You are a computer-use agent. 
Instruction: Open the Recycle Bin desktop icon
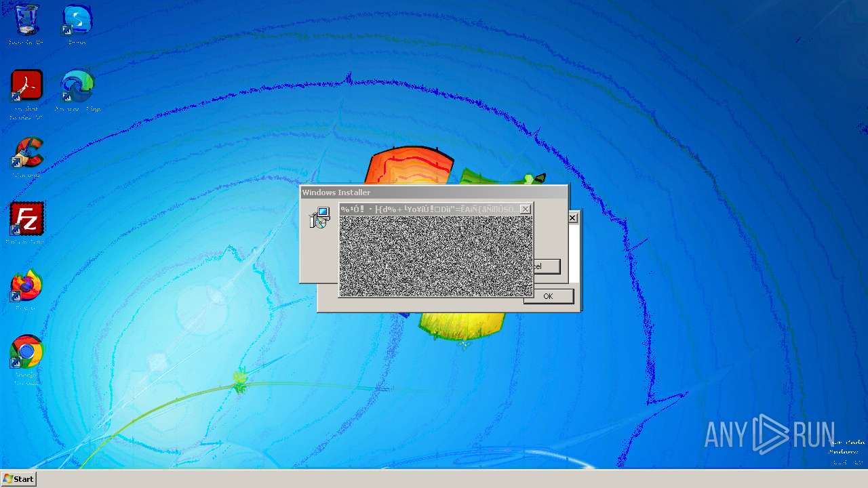[x=26, y=24]
